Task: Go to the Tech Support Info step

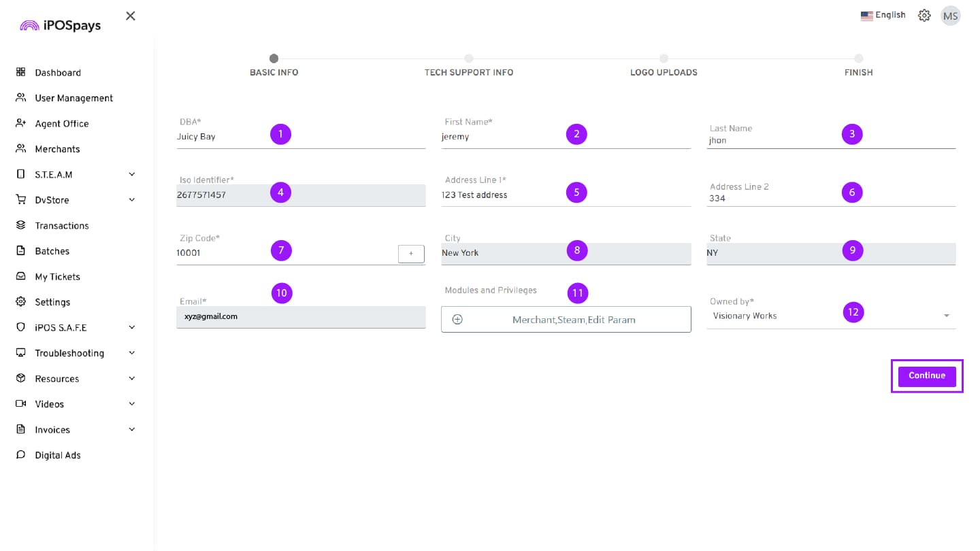Action: click(x=469, y=59)
